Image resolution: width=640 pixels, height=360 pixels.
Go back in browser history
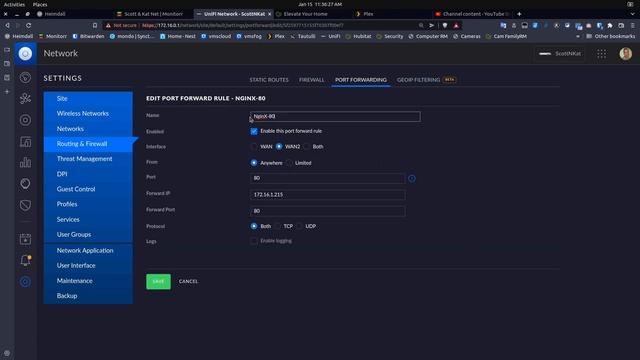coord(7,25)
